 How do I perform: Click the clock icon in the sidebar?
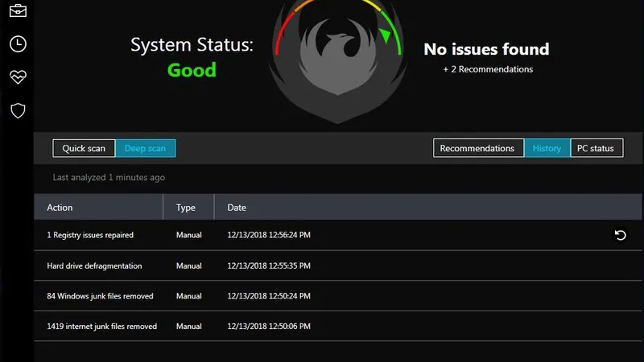18,44
